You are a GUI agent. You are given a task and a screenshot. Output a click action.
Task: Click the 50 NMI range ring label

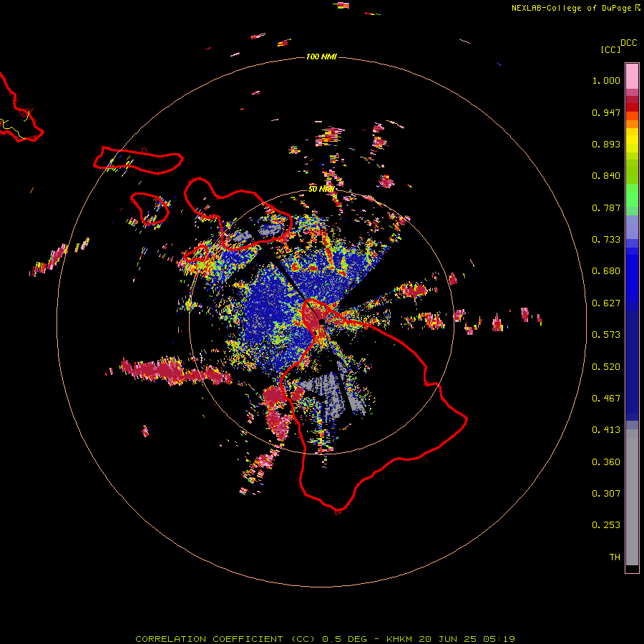[x=321, y=189]
